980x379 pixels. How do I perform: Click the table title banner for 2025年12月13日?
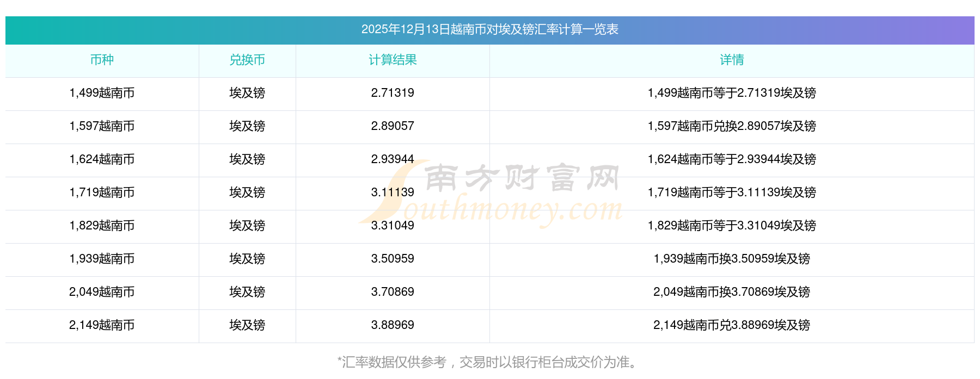click(489, 29)
